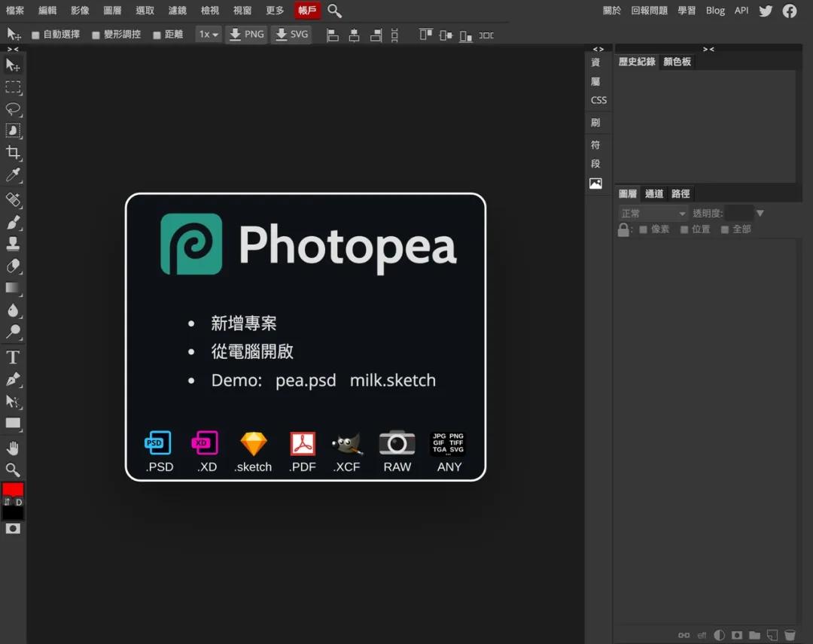Enable the 自動選擇 checkbox
This screenshot has width=813, height=644.
coord(35,34)
